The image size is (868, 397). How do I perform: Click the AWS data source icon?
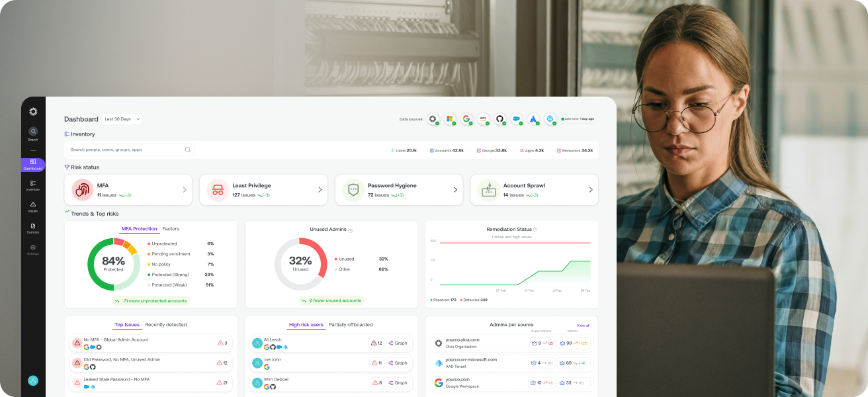coord(483,119)
